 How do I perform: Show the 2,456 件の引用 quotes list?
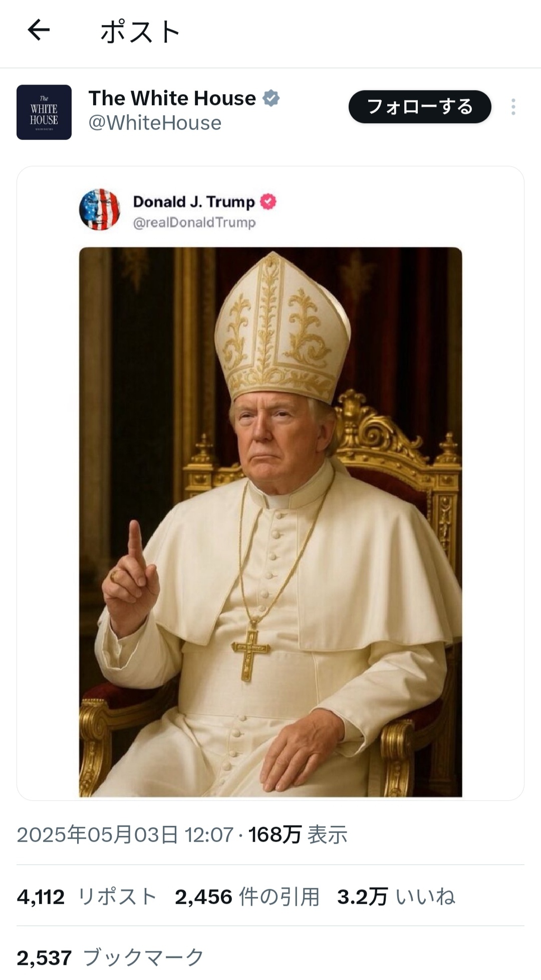coord(247,897)
